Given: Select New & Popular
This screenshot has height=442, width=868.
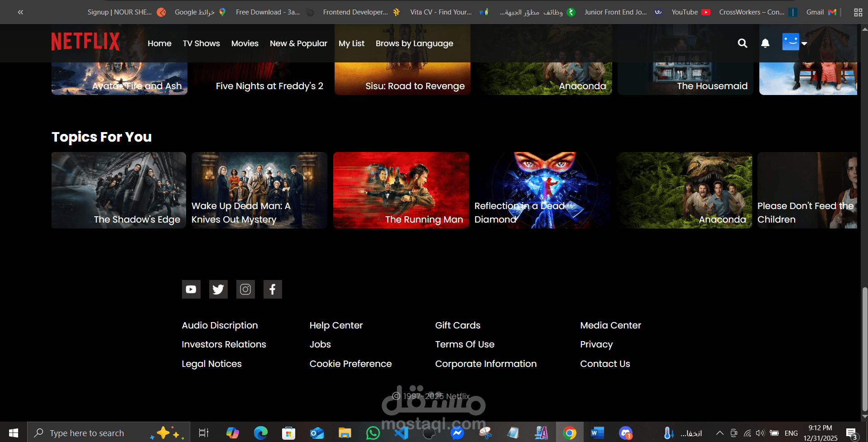Looking at the screenshot, I should click(x=298, y=43).
